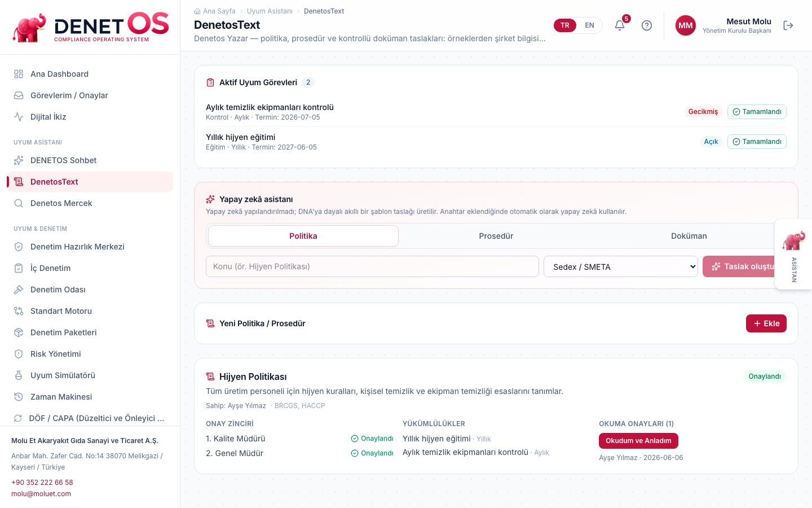Click the Aktif Uyum Görevleri clipboard icon
This screenshot has height=508, width=812.
(210, 82)
